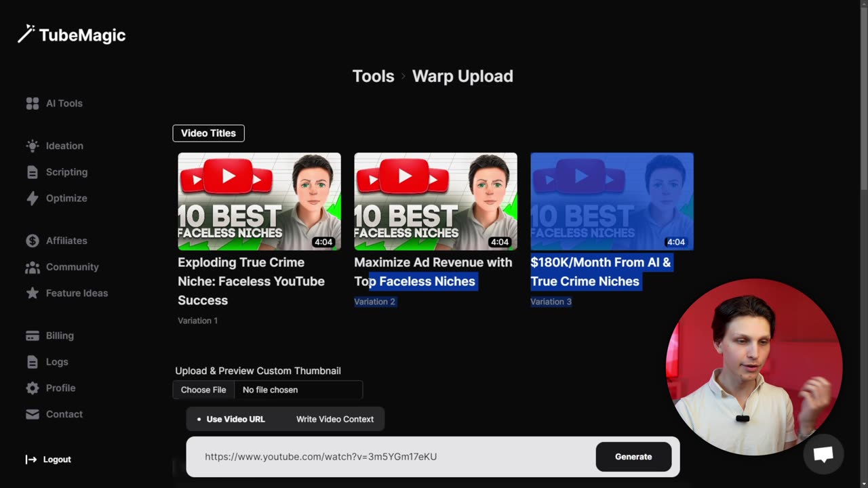Select Variation 3 highlighted thumbnail

click(612, 201)
